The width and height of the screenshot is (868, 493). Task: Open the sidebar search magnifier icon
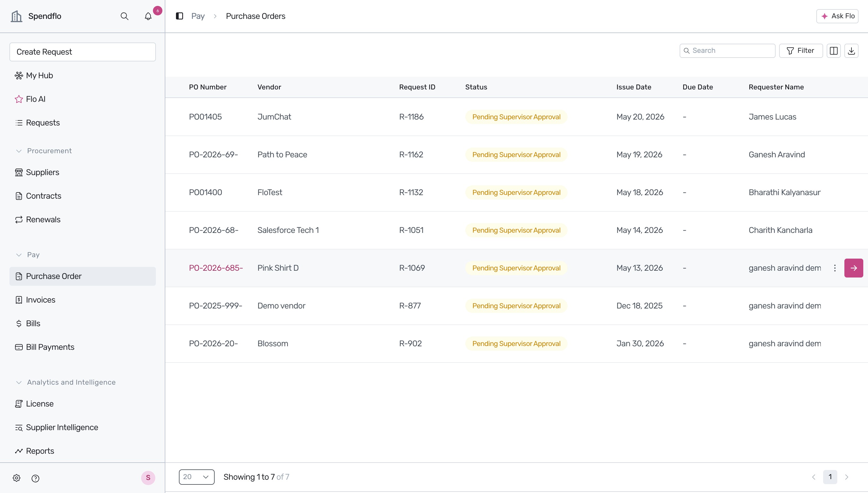pos(125,16)
